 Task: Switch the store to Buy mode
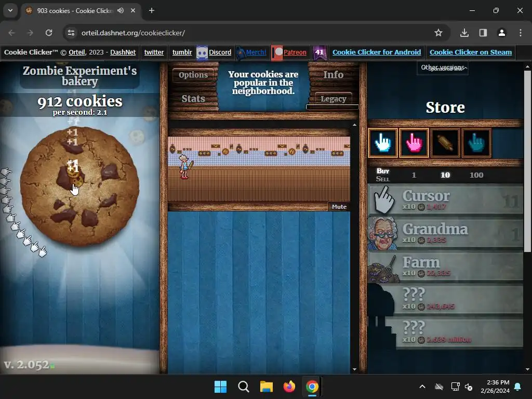tap(383, 171)
